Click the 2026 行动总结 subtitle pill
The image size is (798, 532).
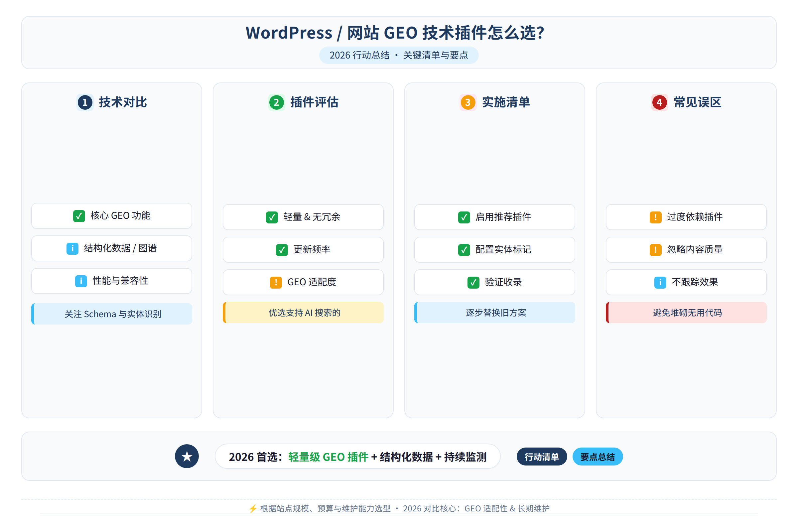pyautogui.click(x=399, y=55)
